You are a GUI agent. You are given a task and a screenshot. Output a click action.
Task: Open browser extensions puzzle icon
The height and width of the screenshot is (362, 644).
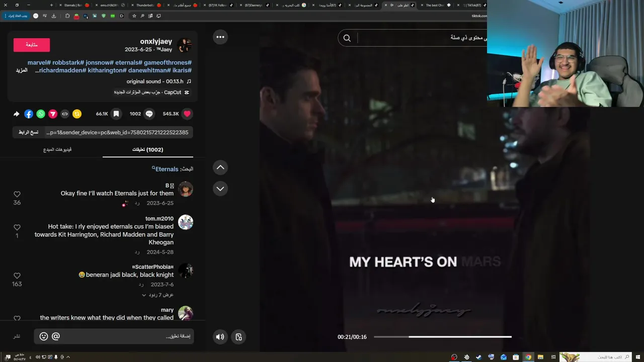tap(67, 16)
